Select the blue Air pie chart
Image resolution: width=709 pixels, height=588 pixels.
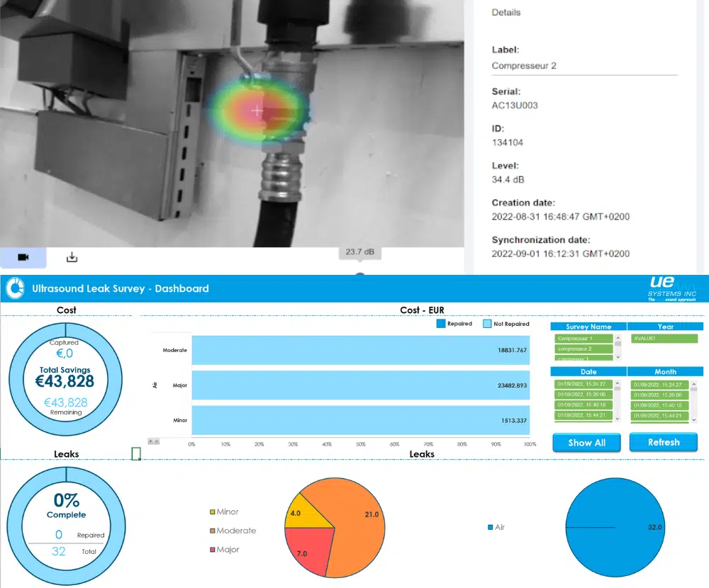coord(615,527)
